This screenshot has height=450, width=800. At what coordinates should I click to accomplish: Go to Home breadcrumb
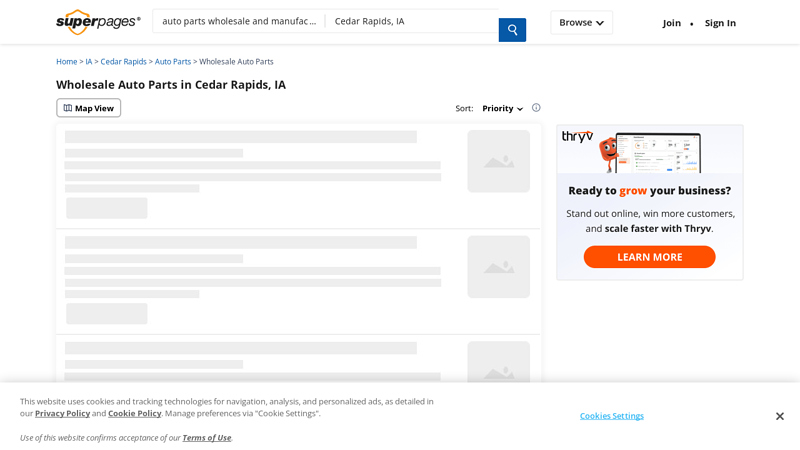click(x=66, y=62)
